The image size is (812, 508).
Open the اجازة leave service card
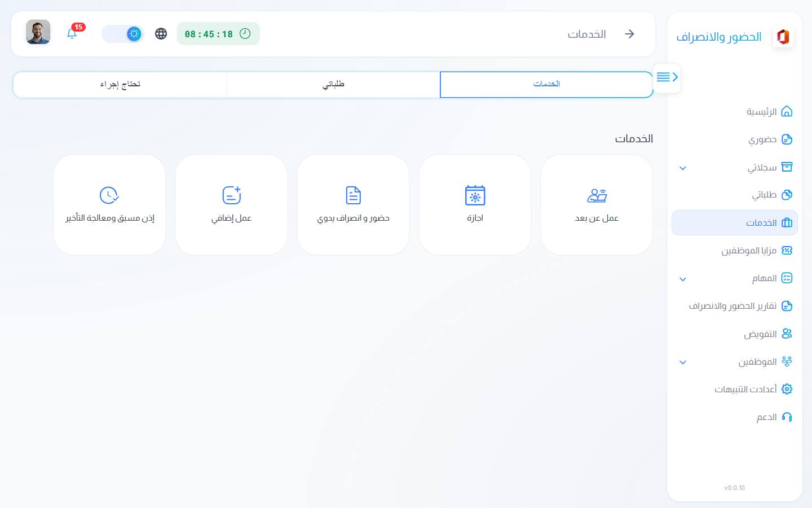point(475,205)
